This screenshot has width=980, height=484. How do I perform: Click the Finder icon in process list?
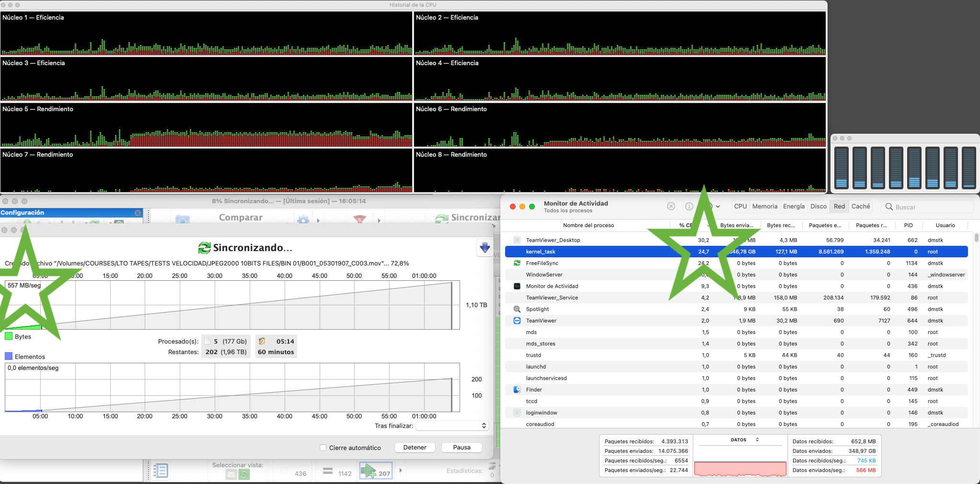click(x=517, y=390)
